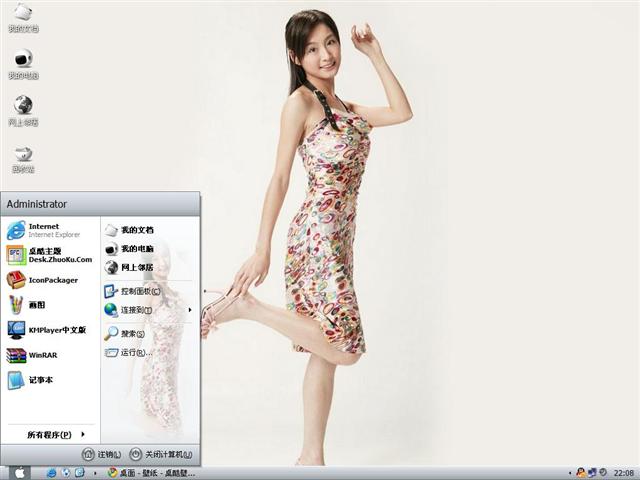This screenshot has height=480, width=640.
Task: Click the QQ penguin tray icon
Action: pyautogui.click(x=580, y=473)
